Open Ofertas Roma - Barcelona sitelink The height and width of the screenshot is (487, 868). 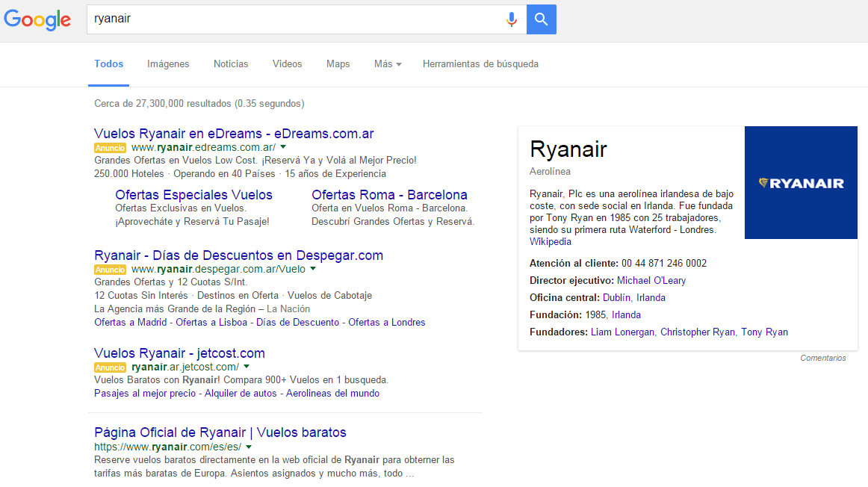point(389,195)
